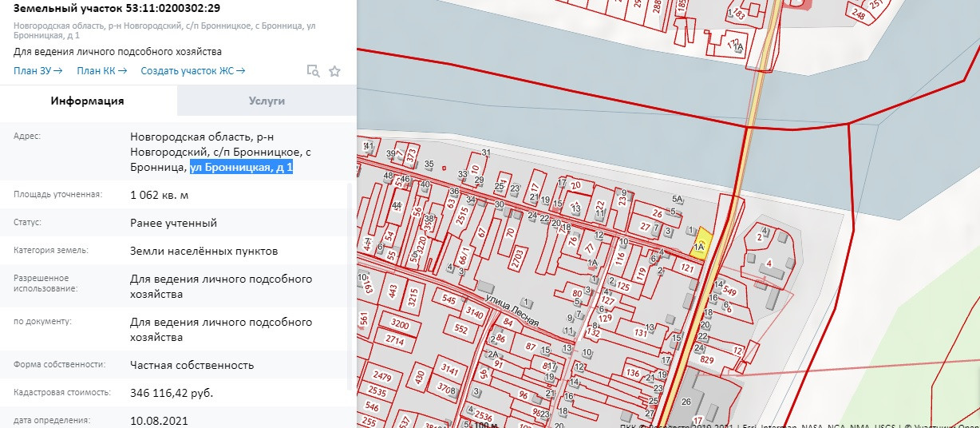Click map parcel labeled 2479
This screenshot has width=980, height=428.
pyautogui.click(x=382, y=377)
